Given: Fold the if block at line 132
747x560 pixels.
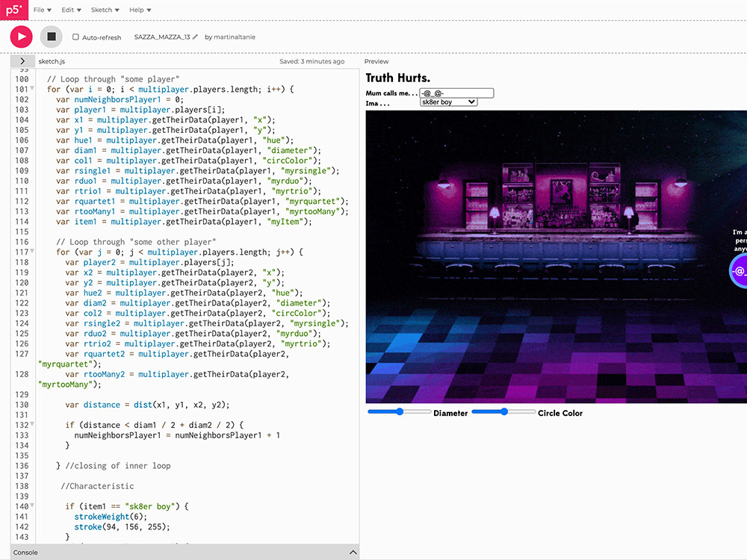Looking at the screenshot, I should point(32,424).
